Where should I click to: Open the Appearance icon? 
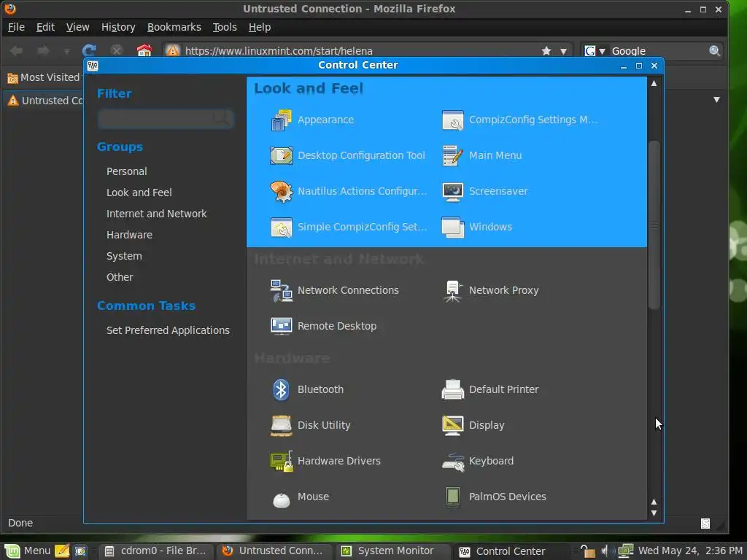[281, 120]
